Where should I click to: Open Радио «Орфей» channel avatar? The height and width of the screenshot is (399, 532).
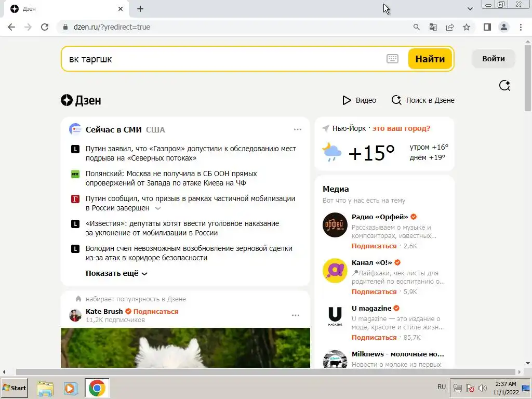click(x=335, y=224)
